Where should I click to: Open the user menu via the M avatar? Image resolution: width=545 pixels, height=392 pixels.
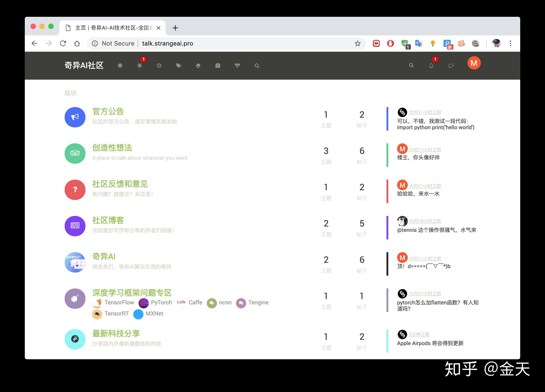click(474, 63)
